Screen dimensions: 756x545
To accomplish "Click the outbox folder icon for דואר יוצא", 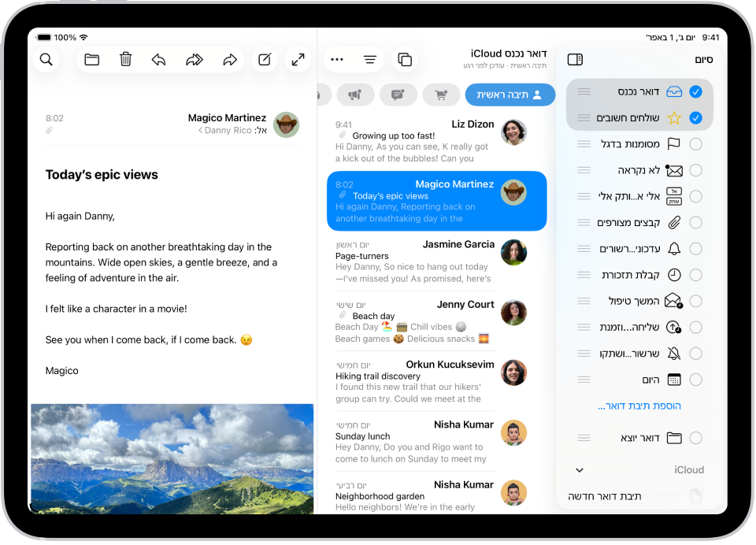I will coord(674,438).
